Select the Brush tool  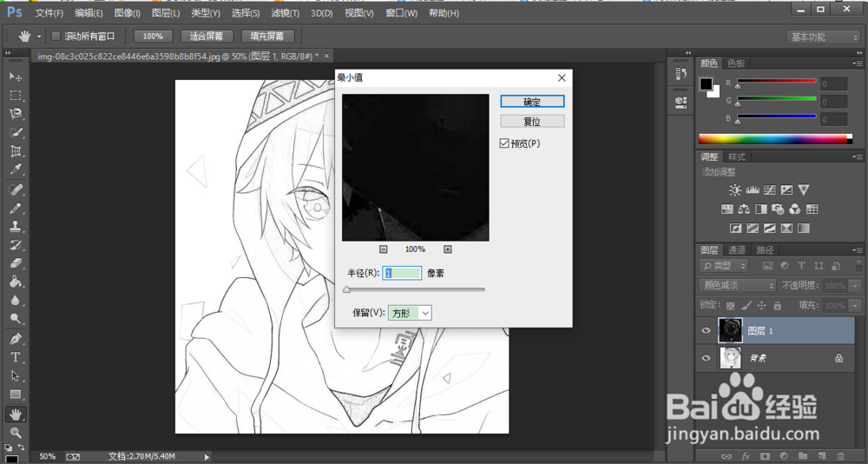16,208
